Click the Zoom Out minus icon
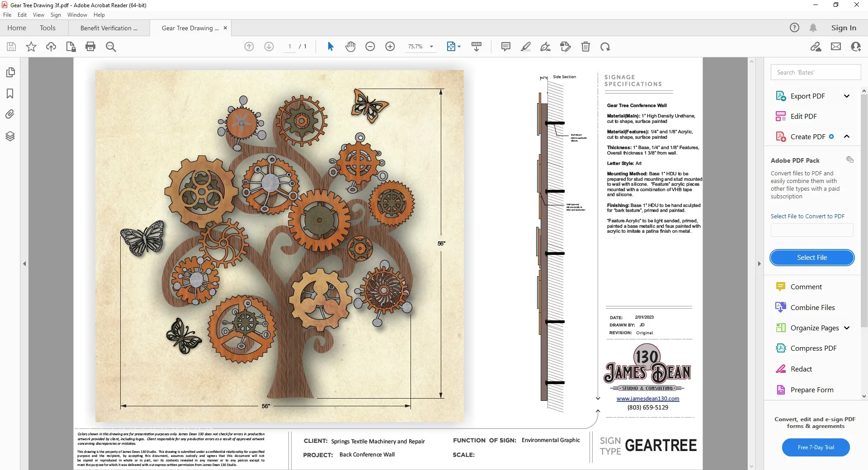The height and width of the screenshot is (470, 868). pyautogui.click(x=370, y=47)
